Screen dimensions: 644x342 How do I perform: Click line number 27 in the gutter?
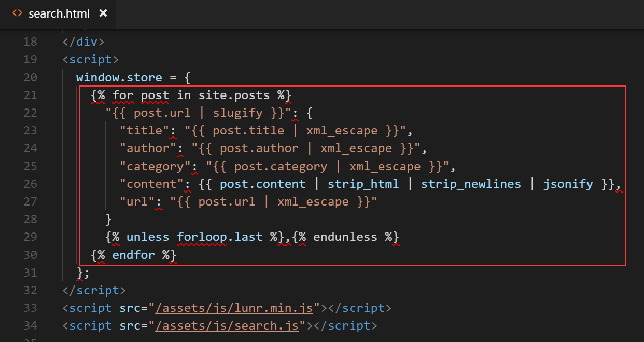(30, 202)
